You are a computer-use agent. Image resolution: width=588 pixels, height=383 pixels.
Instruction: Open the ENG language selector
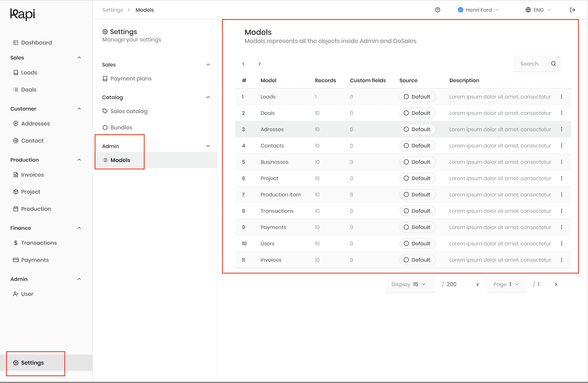(x=538, y=10)
